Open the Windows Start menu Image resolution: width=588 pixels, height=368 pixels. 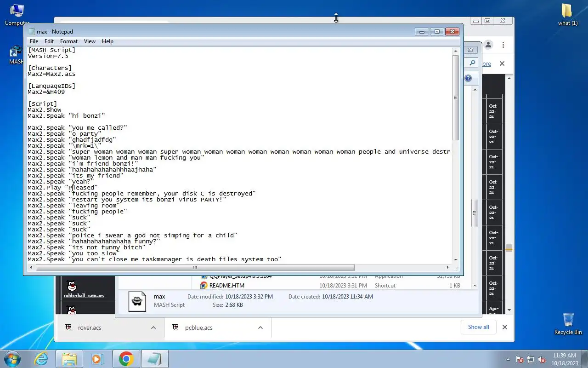tap(12, 359)
